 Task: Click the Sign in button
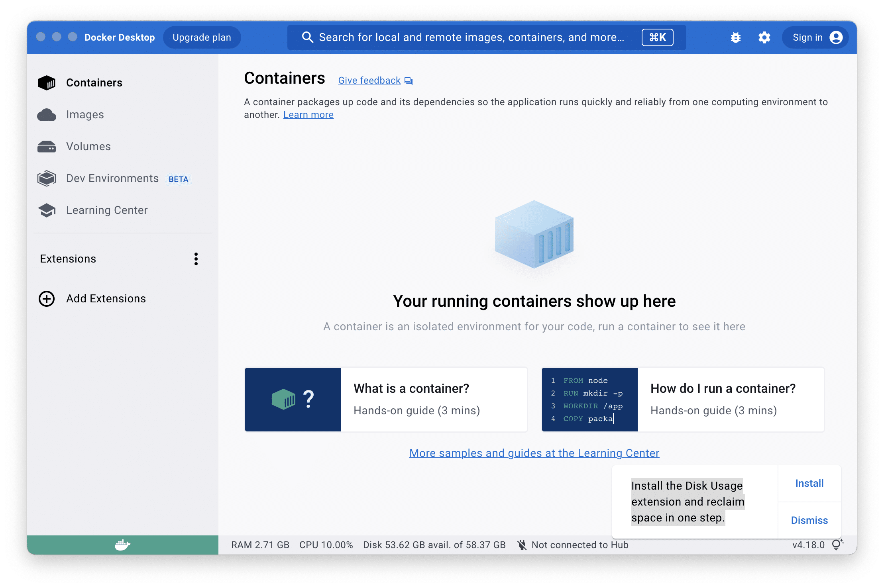tap(815, 37)
